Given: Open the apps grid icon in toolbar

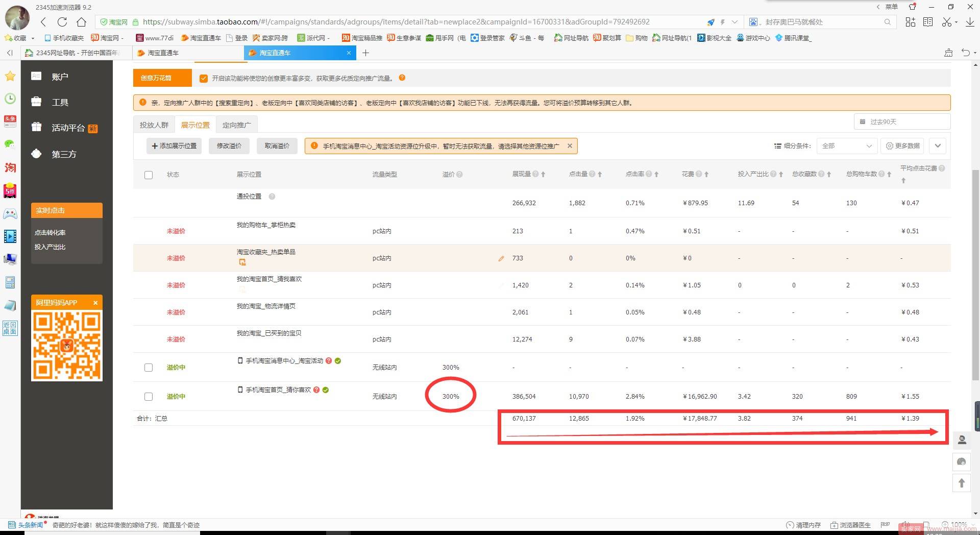Looking at the screenshot, I should (x=910, y=22).
